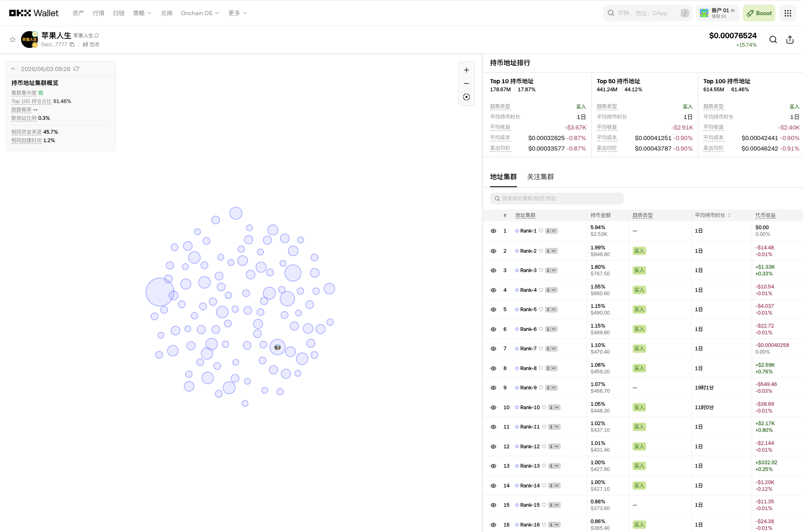Copy the 0xcc...7777 contract address
Viewport: 803px width, 532px height.
coord(72,45)
